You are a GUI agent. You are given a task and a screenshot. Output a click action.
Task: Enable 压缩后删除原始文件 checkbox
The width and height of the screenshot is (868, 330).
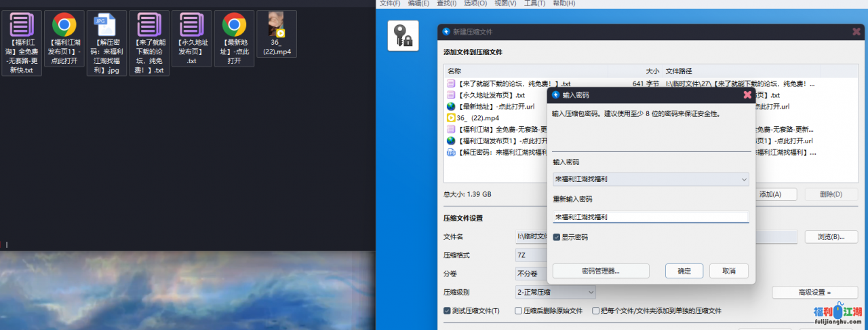519,310
